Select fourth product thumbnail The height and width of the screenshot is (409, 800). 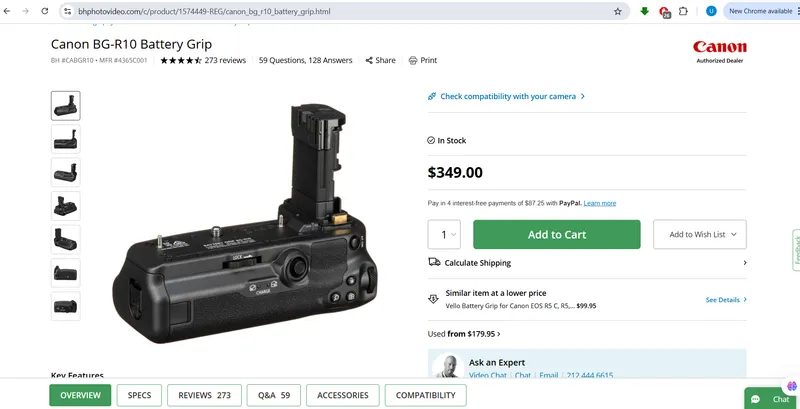pyautogui.click(x=65, y=206)
